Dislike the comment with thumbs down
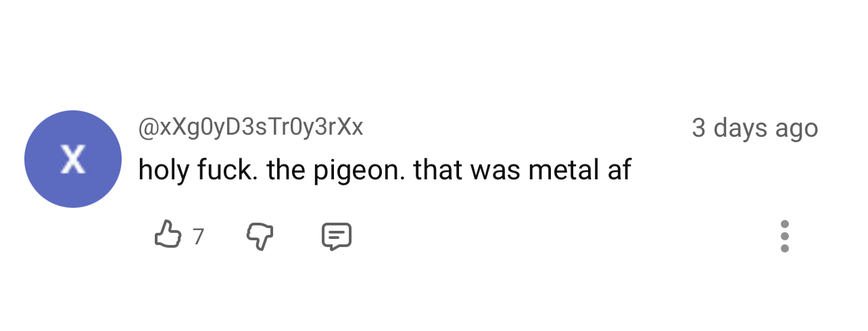The height and width of the screenshot is (331, 868). (260, 236)
